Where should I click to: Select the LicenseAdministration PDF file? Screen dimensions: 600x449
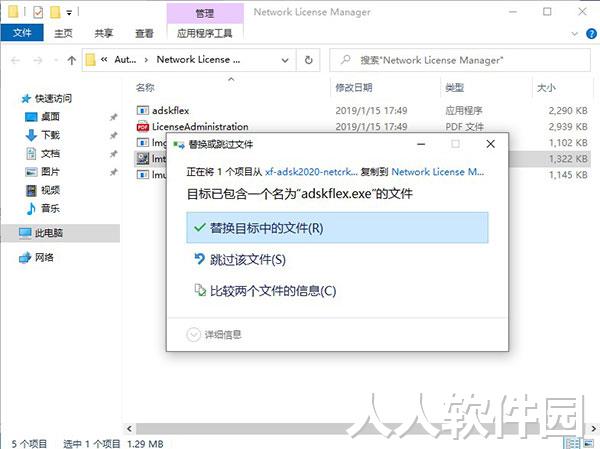pos(200,126)
